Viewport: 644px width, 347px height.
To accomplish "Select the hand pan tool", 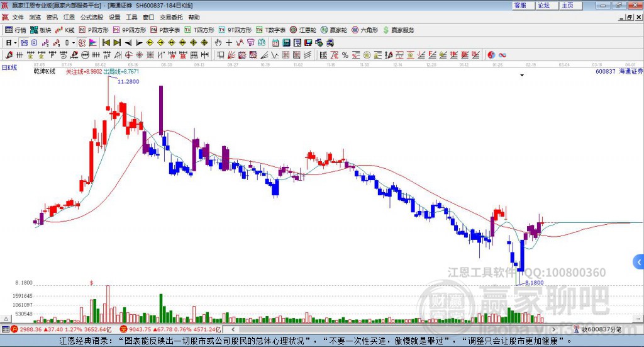I will pyautogui.click(x=218, y=43).
